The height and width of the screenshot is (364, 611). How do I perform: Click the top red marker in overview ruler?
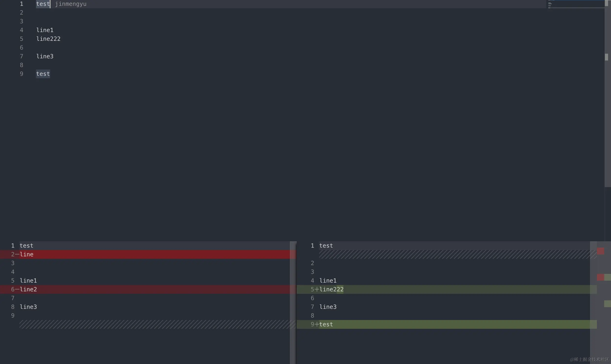point(601,251)
